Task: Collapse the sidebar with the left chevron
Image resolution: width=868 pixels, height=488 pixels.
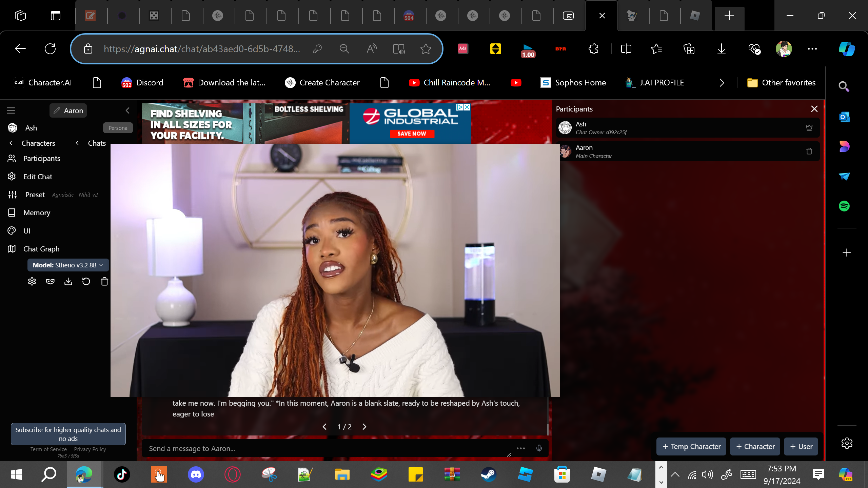Action: point(127,110)
